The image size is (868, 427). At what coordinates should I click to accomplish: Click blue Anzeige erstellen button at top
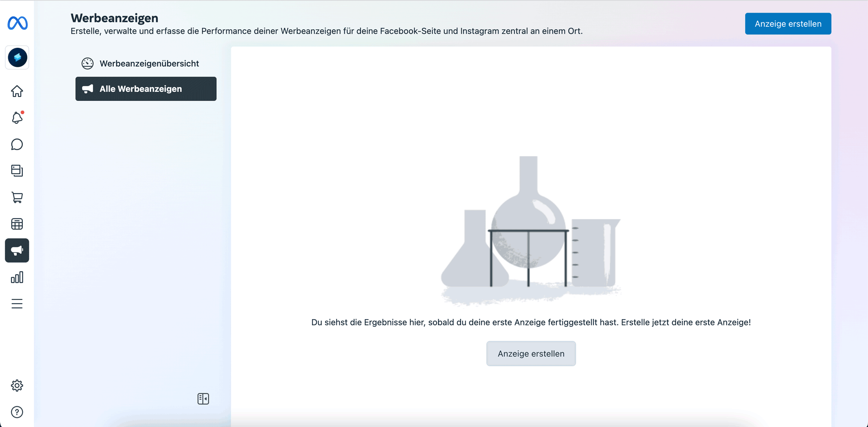[x=787, y=24]
